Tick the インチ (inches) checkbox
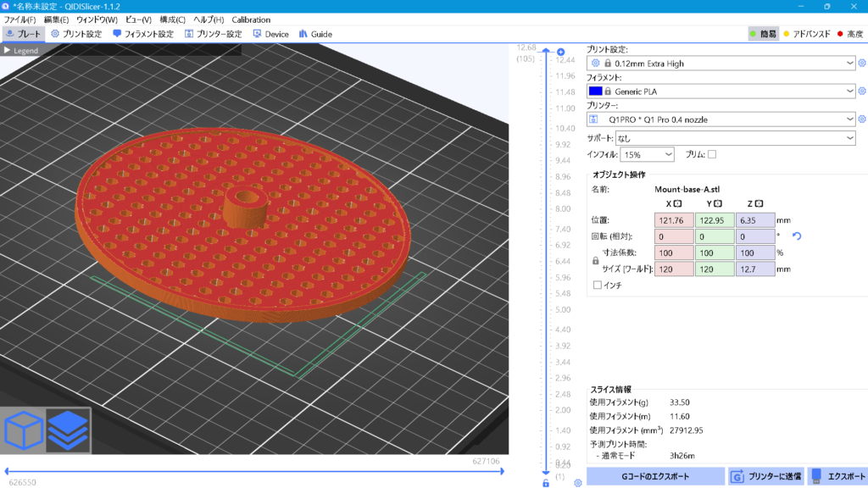The image size is (868, 488). click(598, 286)
